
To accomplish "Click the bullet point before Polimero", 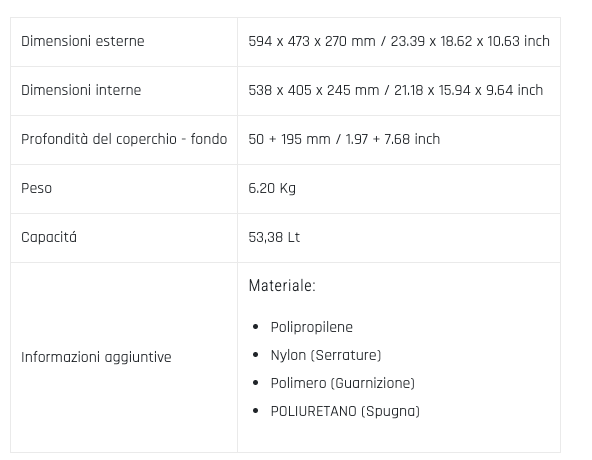I will (x=256, y=383).
